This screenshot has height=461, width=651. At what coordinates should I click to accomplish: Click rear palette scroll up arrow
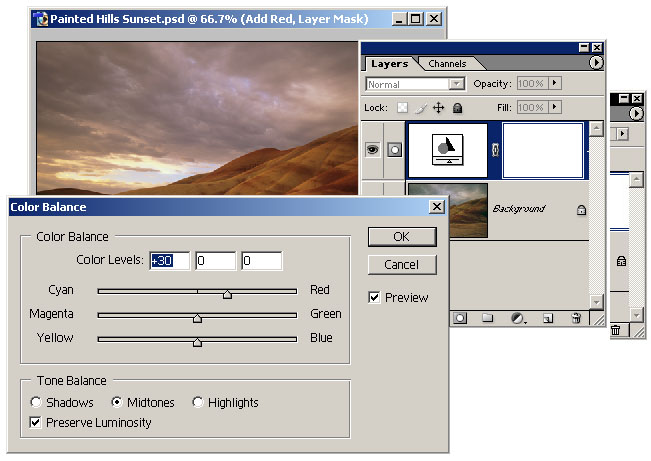point(636,180)
